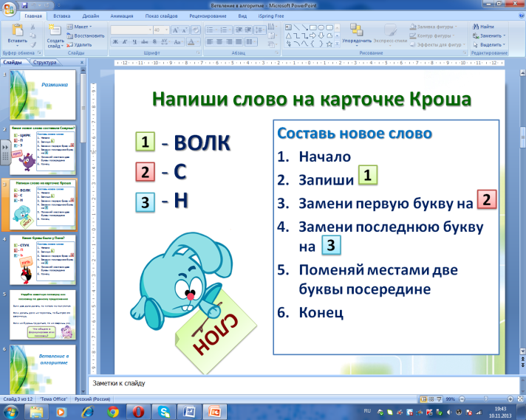
Task: Open the font color dropdown arrow
Action: point(199,42)
